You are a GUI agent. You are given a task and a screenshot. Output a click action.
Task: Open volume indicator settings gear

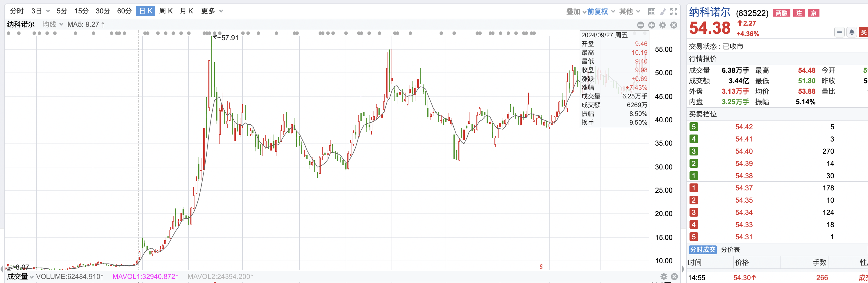(x=664, y=277)
